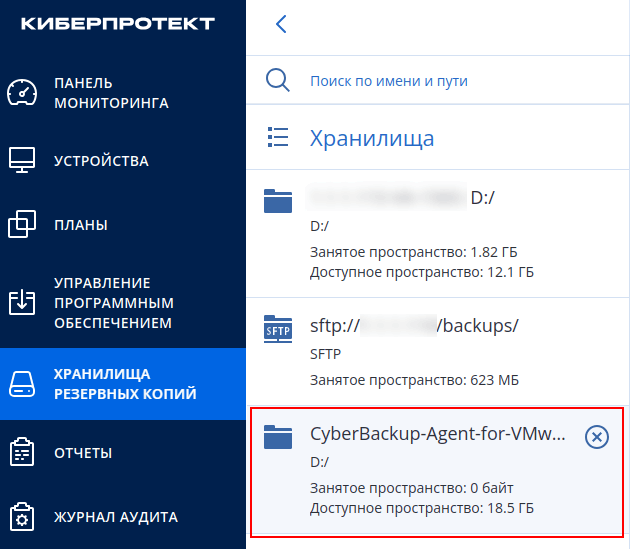Screen dimensions: 630x549
Task: Remove CyberBackup-Agent storage with the X button
Action: [x=597, y=437]
